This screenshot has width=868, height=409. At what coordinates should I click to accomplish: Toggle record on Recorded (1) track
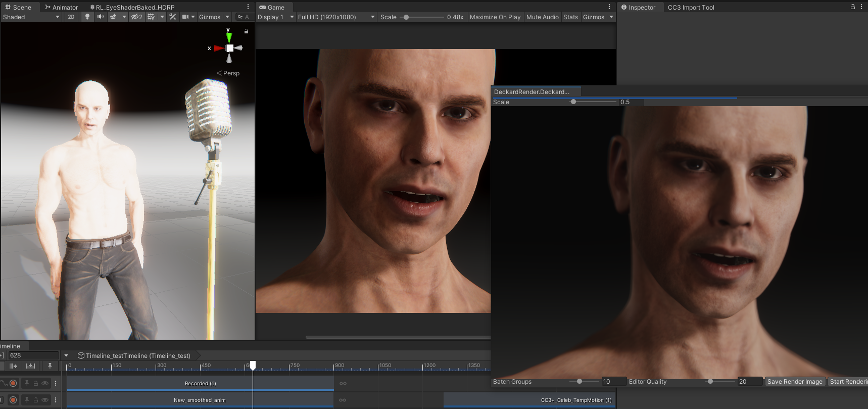pos(13,383)
